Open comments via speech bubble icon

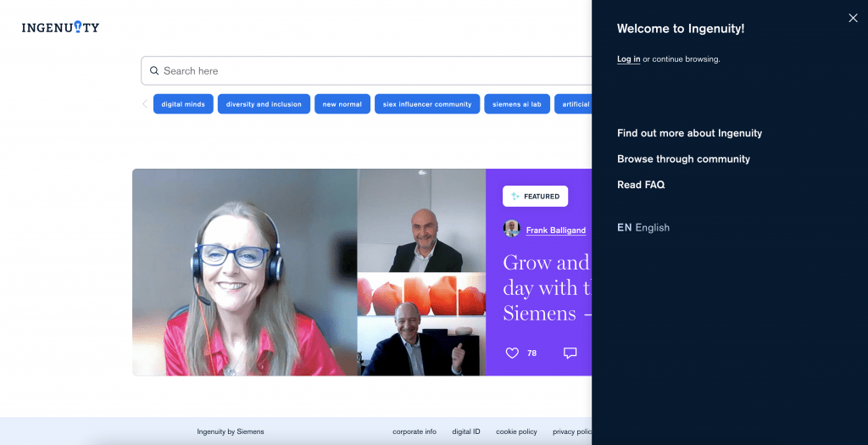(x=570, y=353)
